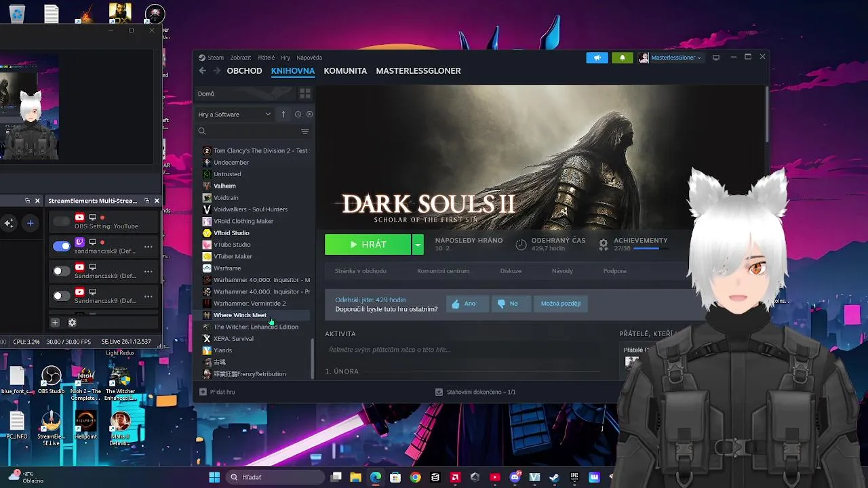Image resolution: width=868 pixels, height=488 pixels.
Task: Click the sparkle icon in OBS dock
Action: 8,223
